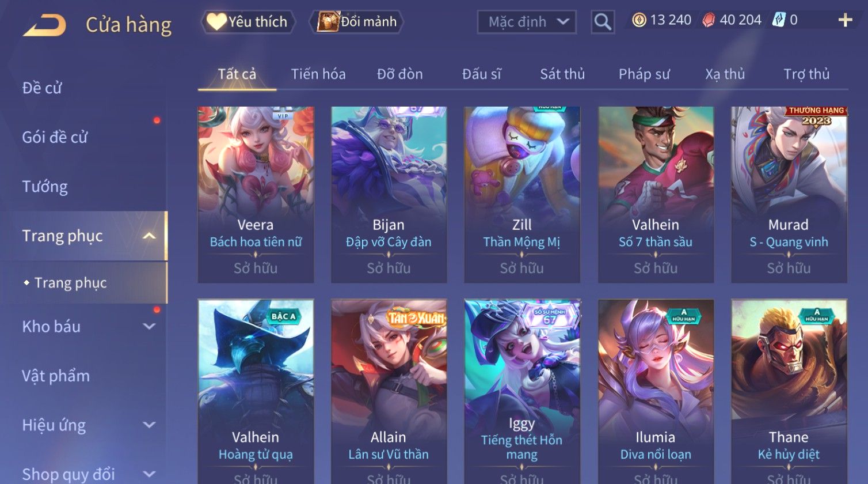868x484 pixels.
Task: Switch to the Sát thủ tab
Action: pyautogui.click(x=562, y=74)
